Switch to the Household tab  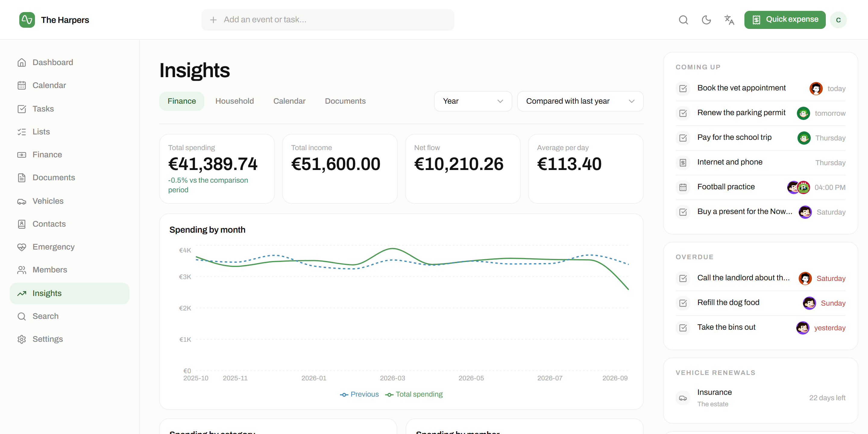234,101
